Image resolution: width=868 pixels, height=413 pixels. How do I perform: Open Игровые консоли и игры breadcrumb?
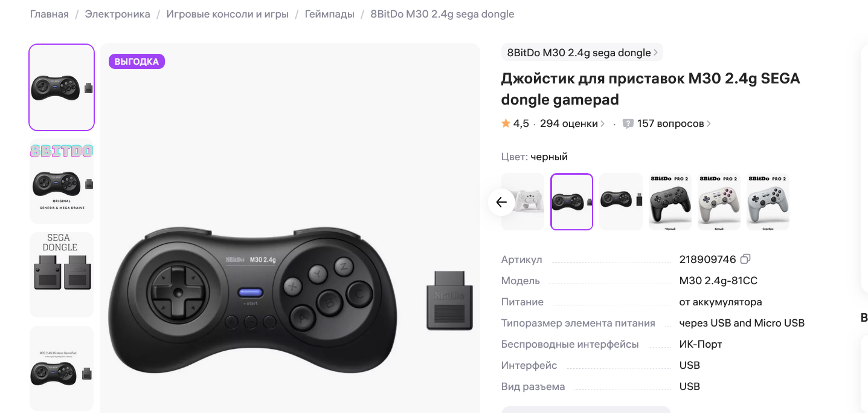[x=228, y=14]
